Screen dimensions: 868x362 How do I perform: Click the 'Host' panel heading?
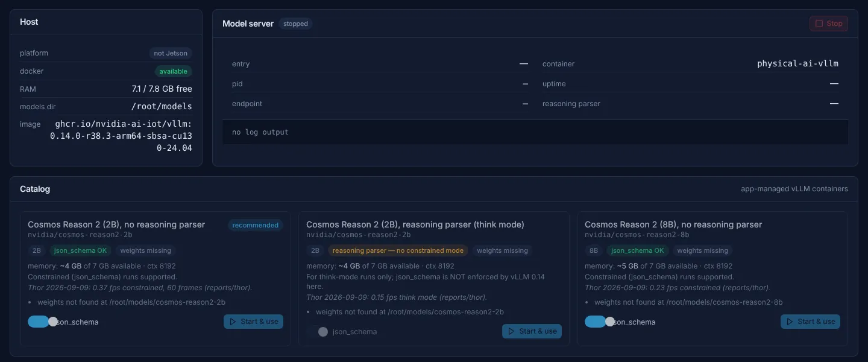click(x=29, y=22)
